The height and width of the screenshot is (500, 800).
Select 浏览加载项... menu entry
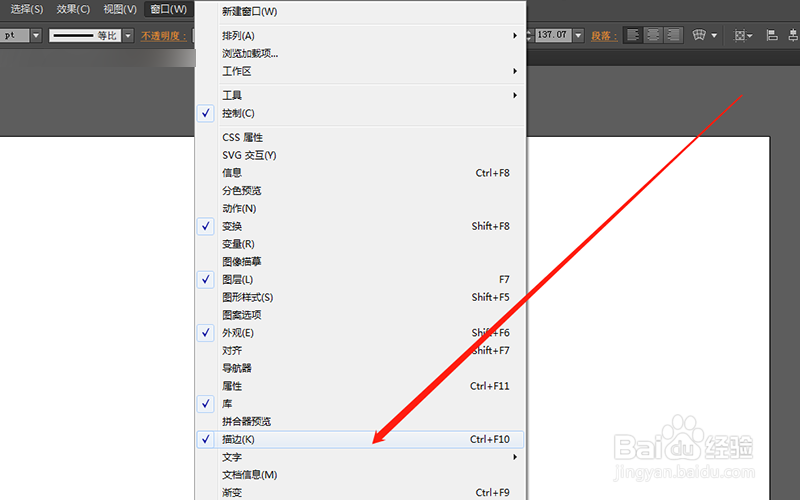click(360, 53)
